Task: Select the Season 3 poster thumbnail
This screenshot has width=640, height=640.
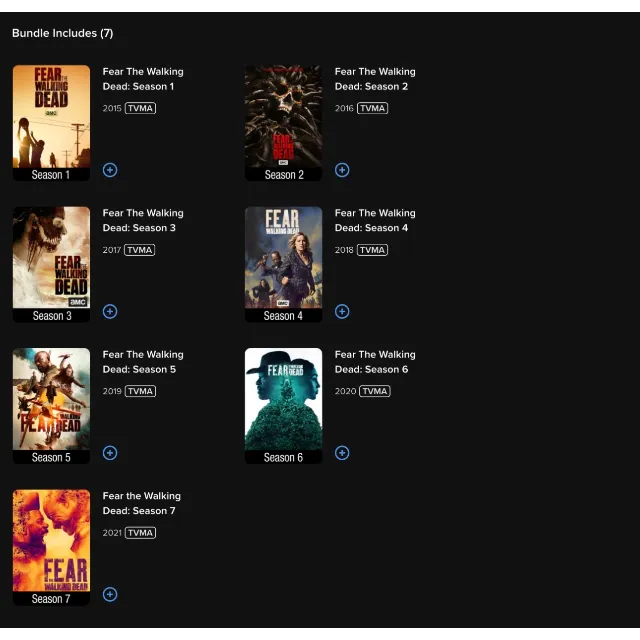Action: click(51, 264)
